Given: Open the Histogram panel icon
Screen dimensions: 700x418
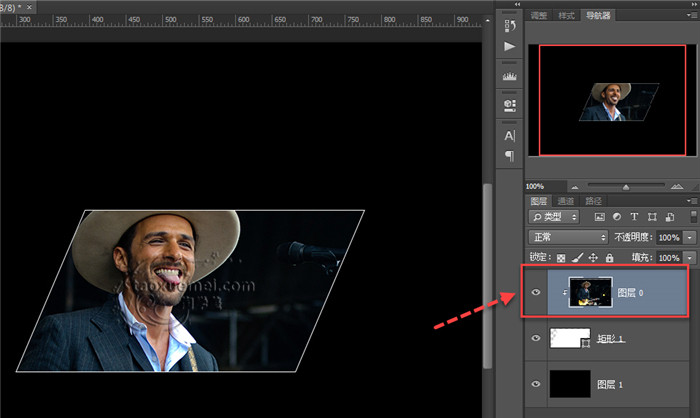Looking at the screenshot, I should tap(509, 76).
